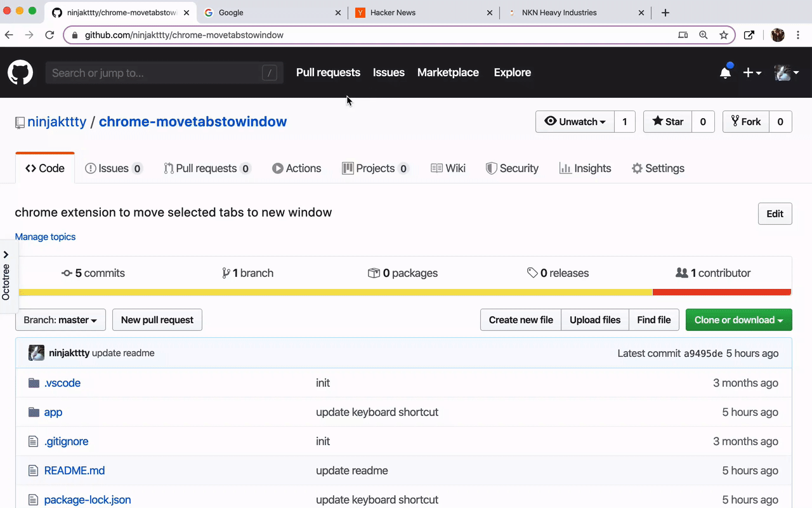The width and height of the screenshot is (812, 508).
Task: Open the Actions tab
Action: point(297,168)
